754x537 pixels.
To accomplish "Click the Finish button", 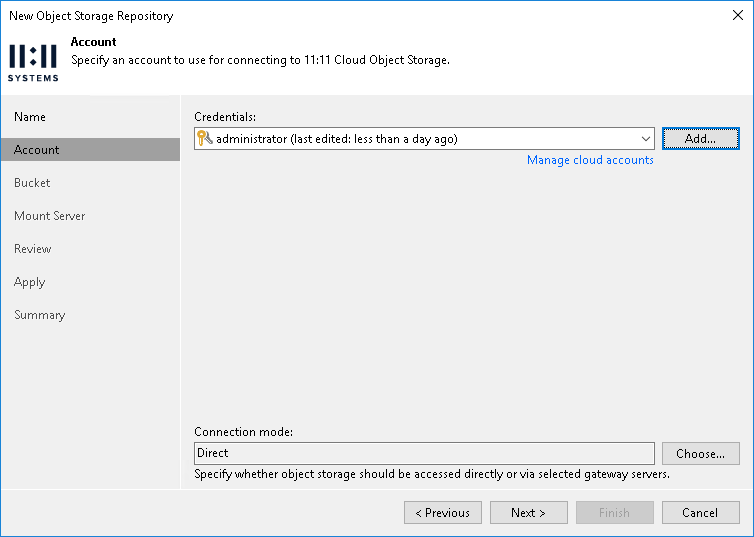I will pos(615,512).
